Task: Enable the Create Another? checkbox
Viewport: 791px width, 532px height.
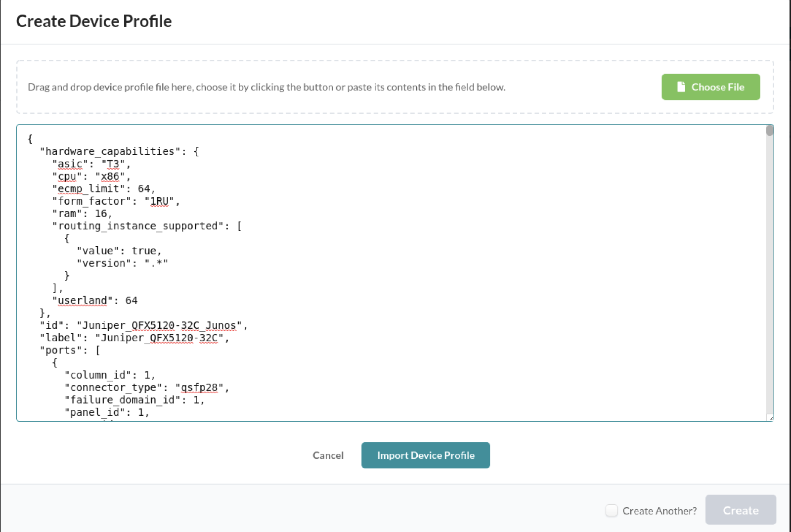Action: [612, 511]
